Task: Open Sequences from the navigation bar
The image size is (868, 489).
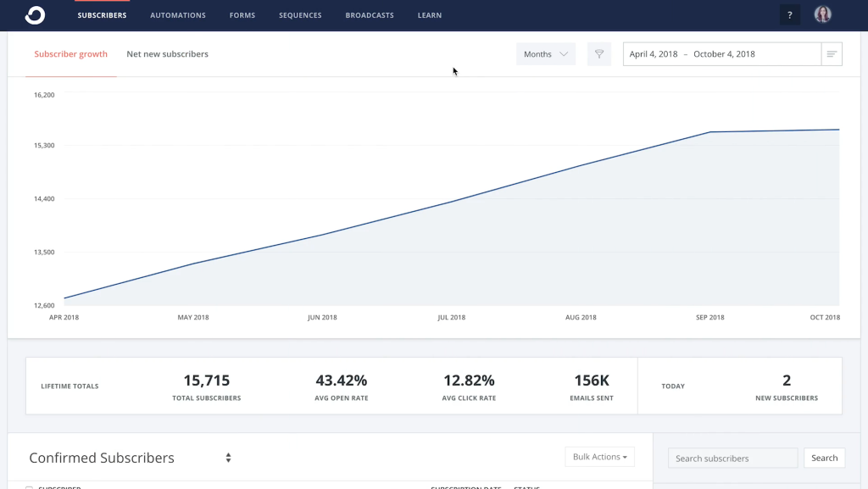Action: (x=300, y=15)
